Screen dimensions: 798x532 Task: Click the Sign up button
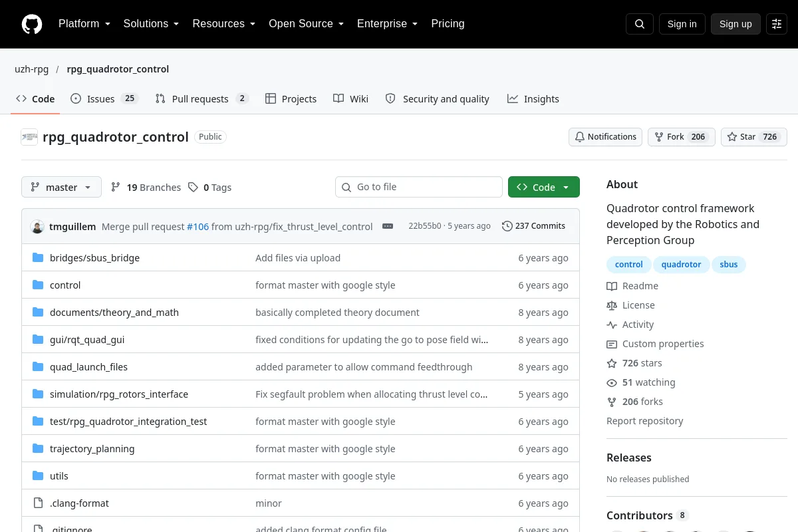tap(735, 24)
